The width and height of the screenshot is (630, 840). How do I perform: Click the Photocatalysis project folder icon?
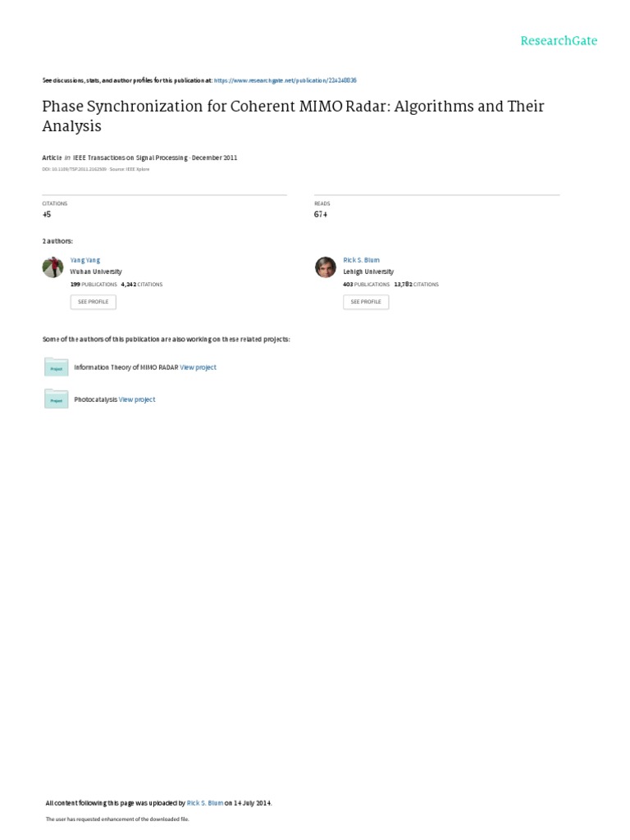point(56,399)
